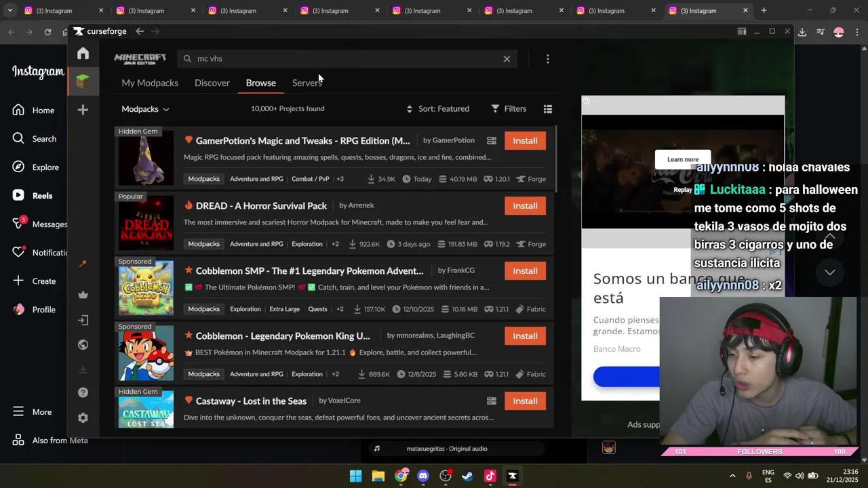Viewport: 868px width, 488px height.
Task: Click Instagram Create plus item
Action: click(x=34, y=281)
